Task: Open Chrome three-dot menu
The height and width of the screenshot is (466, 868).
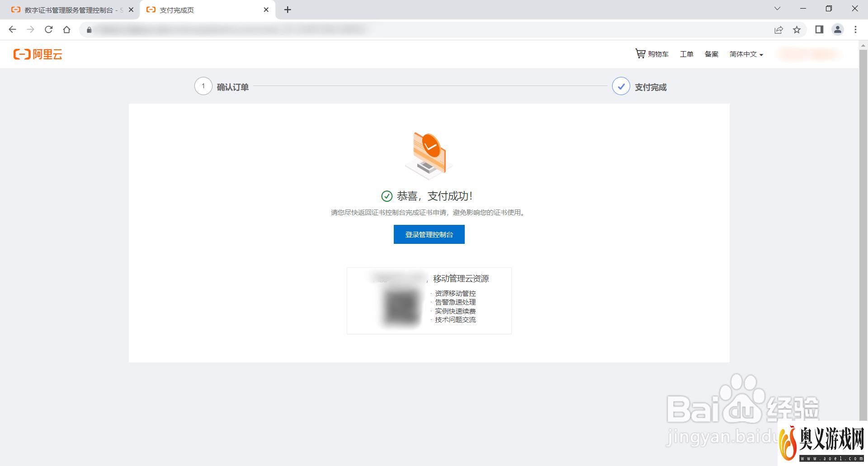Action: click(855, 29)
